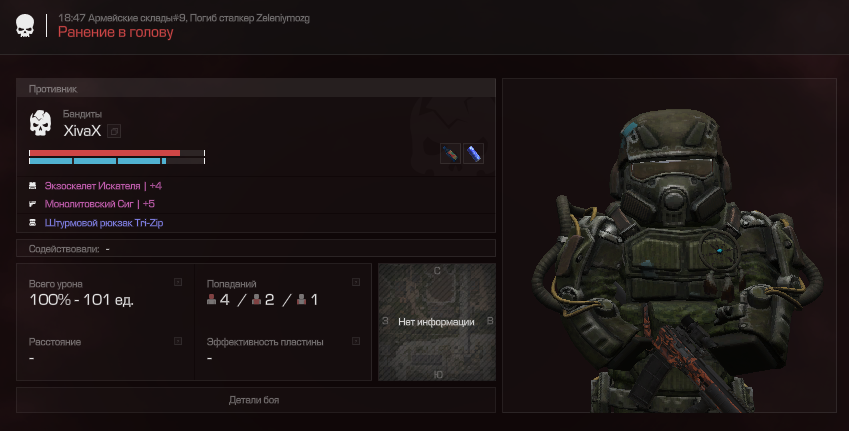
Task: Click the Эффективность пластины label
Action: [265, 342]
